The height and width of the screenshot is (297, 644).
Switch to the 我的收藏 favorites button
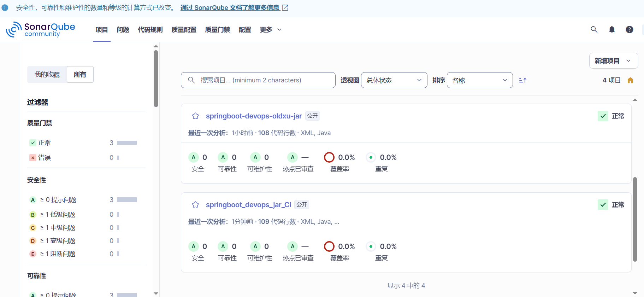47,75
